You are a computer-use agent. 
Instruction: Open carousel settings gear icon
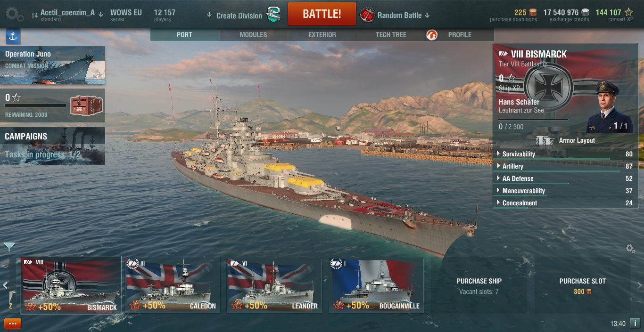(x=630, y=249)
